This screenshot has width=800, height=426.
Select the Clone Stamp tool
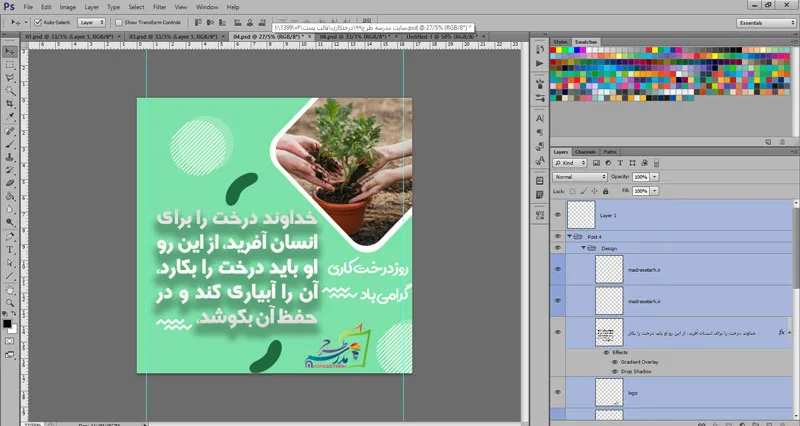[9, 157]
